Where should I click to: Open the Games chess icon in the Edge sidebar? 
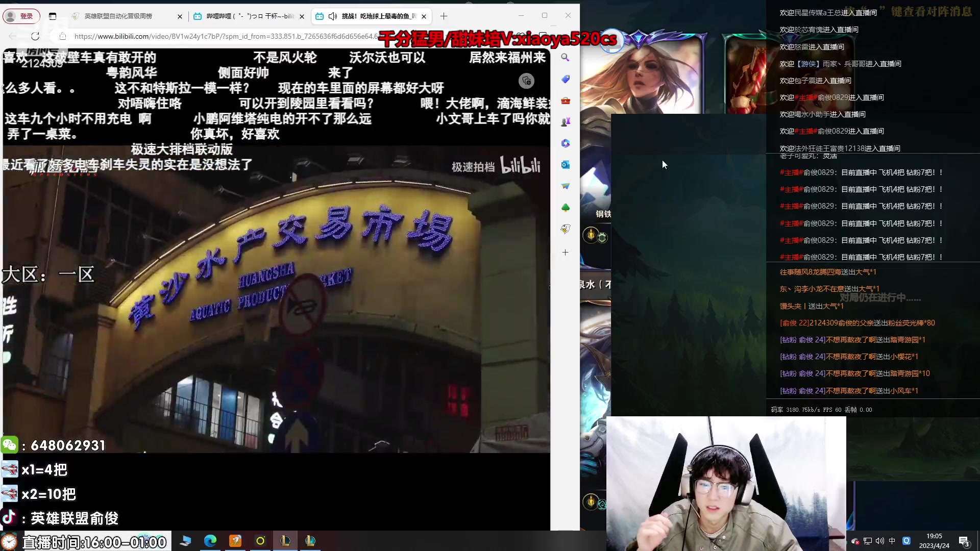565,122
